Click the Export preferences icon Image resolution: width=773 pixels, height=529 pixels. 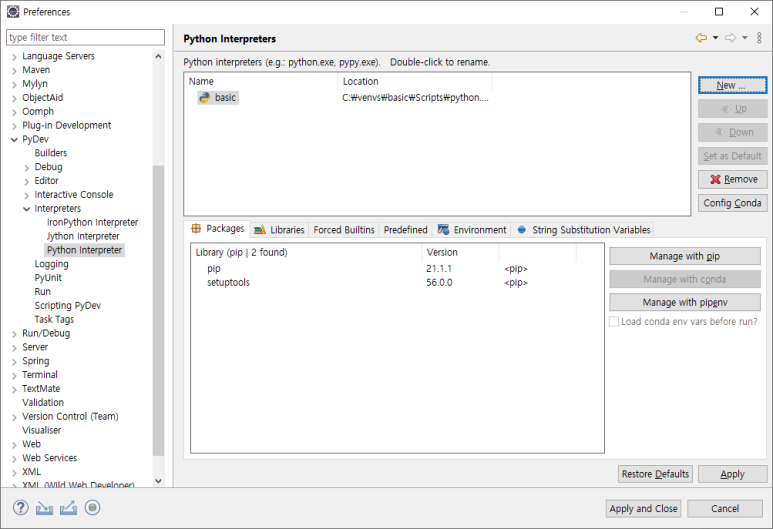click(68, 508)
